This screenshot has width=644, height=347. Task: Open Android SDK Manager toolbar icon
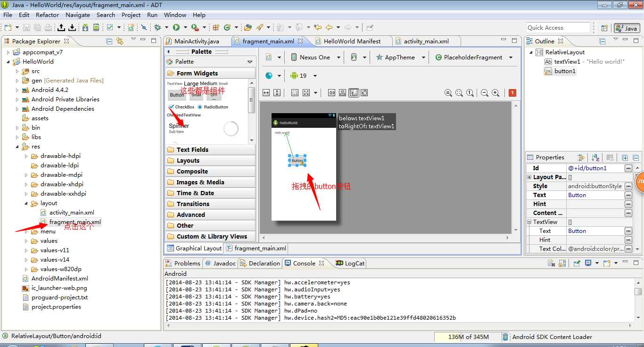[x=85, y=27]
